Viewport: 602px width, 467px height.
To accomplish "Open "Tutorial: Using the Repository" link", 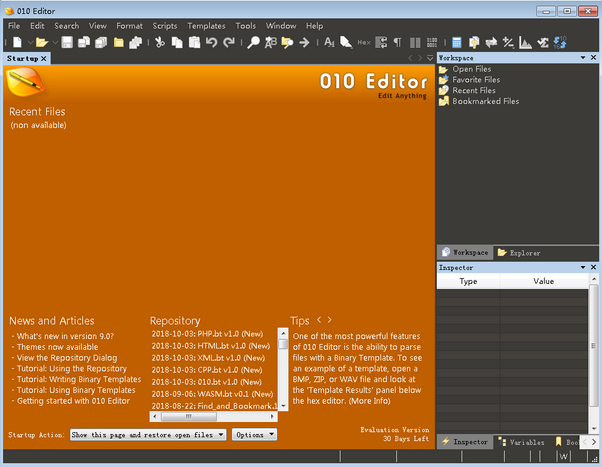I will [x=75, y=369].
